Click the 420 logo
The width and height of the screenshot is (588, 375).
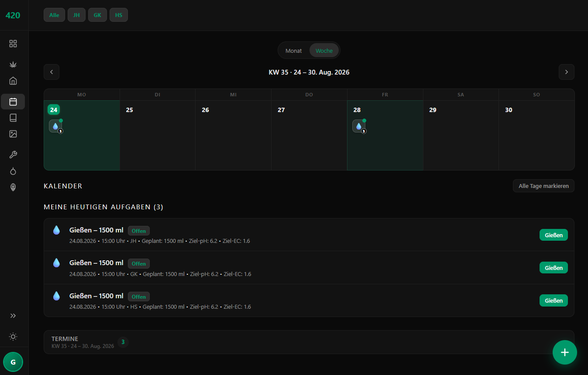(x=13, y=15)
